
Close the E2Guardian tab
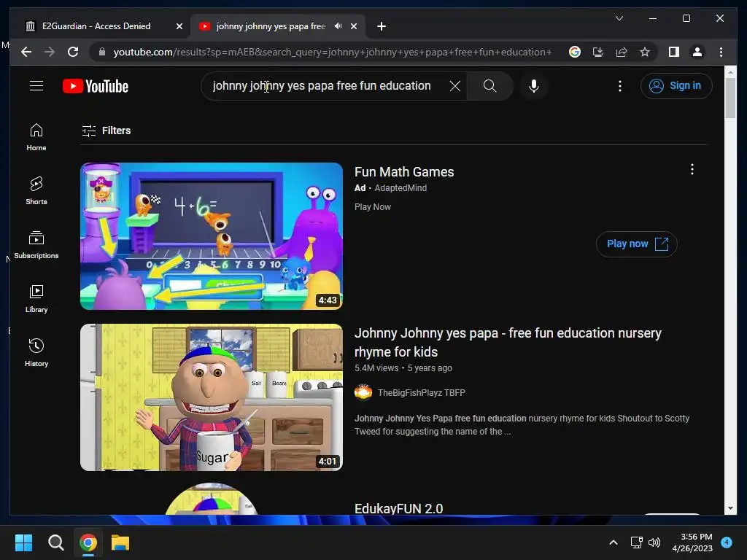pos(179,26)
